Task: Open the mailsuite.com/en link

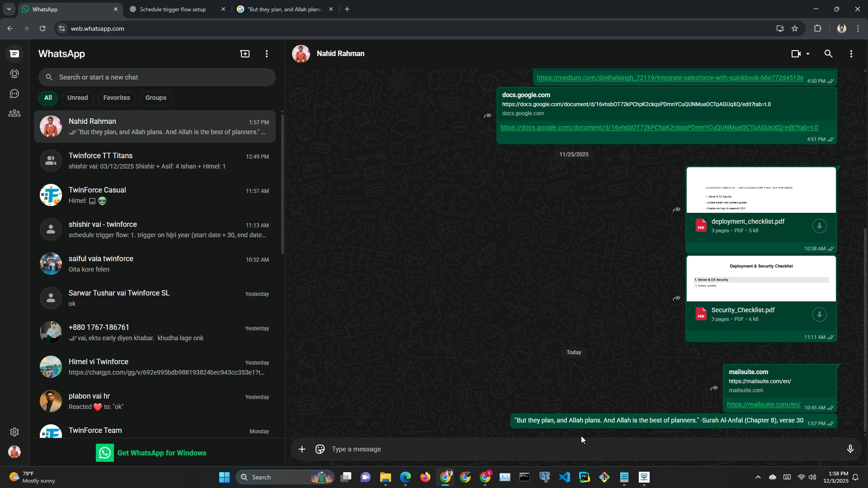Action: tap(764, 404)
